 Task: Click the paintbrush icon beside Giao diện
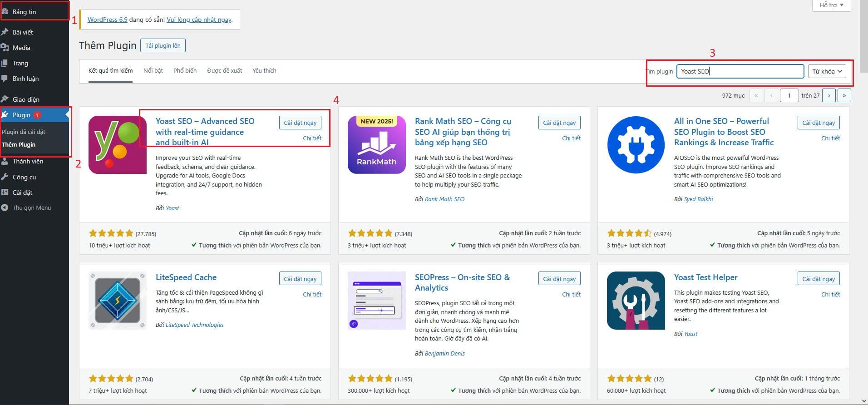pos(5,99)
